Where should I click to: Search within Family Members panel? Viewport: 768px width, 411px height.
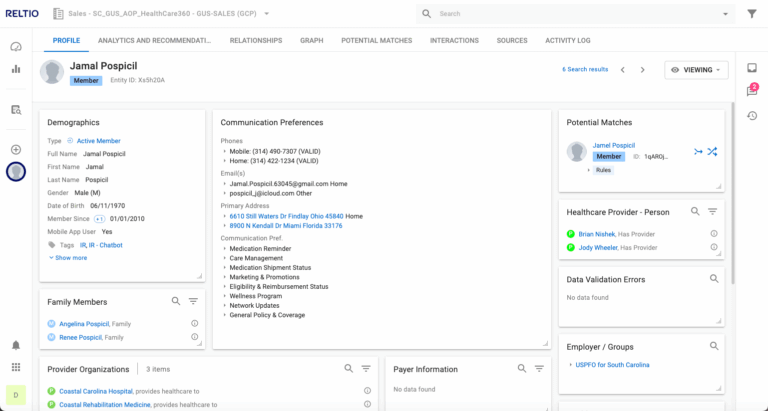[x=176, y=301]
